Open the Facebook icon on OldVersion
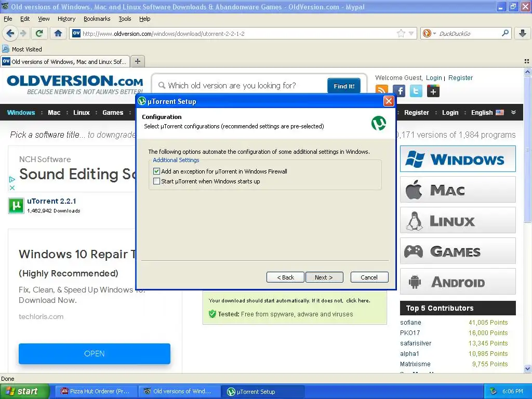Image resolution: width=532 pixels, height=399 pixels. tap(399, 90)
